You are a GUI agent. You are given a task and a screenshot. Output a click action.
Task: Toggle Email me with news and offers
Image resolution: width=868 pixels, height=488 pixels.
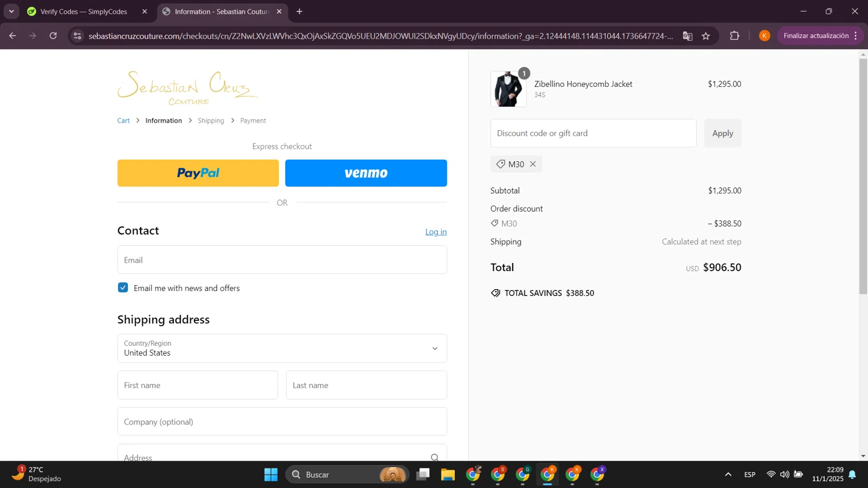coord(123,288)
